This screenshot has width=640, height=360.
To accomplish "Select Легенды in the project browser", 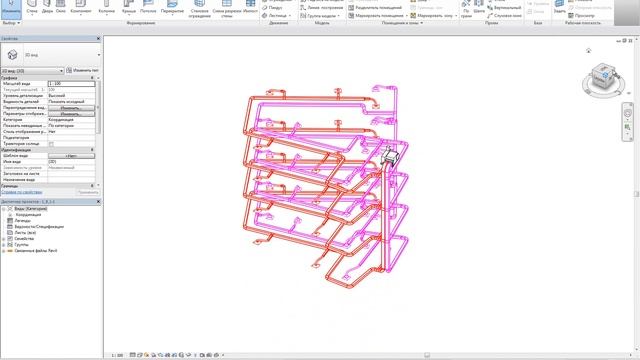I will [22, 220].
